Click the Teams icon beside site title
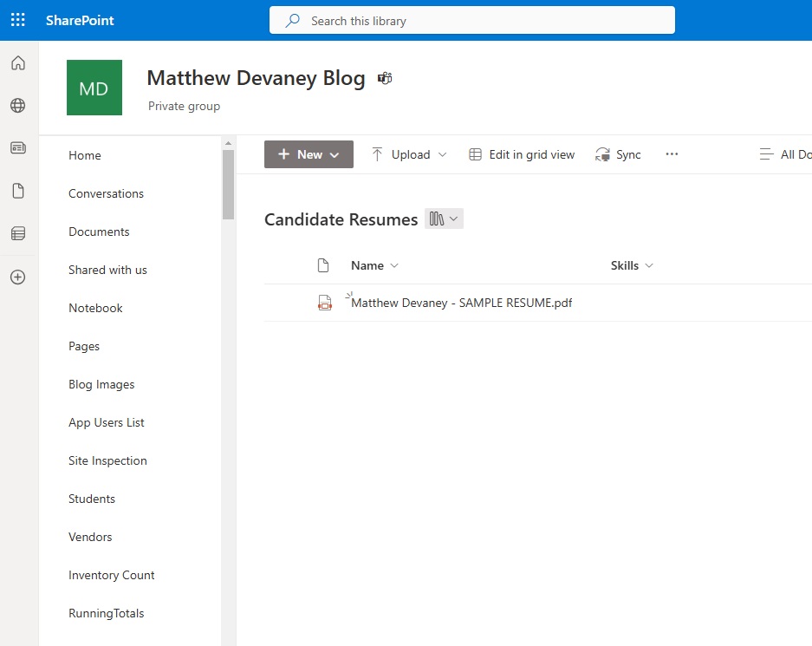 385,78
